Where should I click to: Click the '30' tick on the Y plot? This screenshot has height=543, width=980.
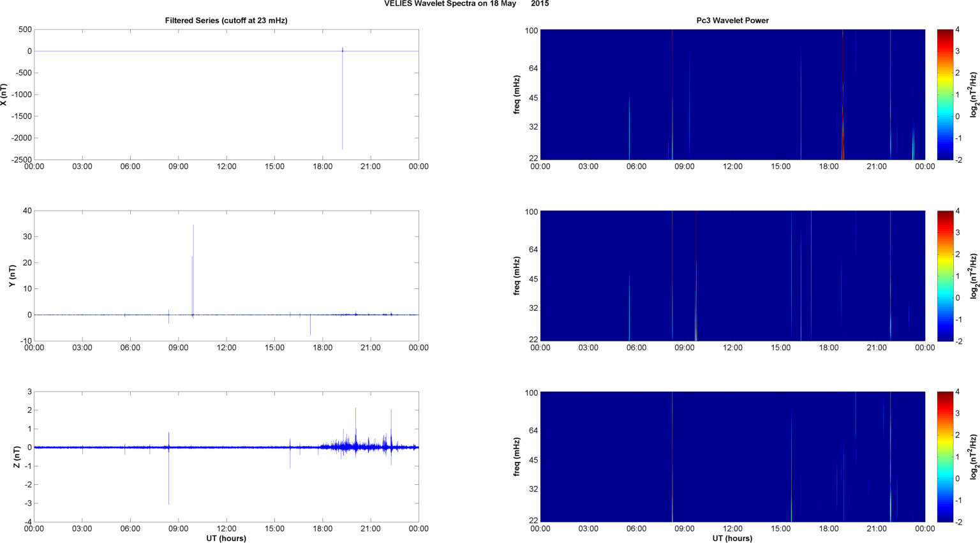(x=27, y=237)
